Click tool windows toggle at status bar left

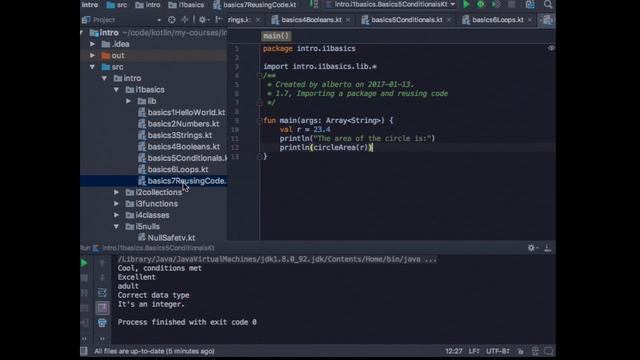tap(84, 351)
